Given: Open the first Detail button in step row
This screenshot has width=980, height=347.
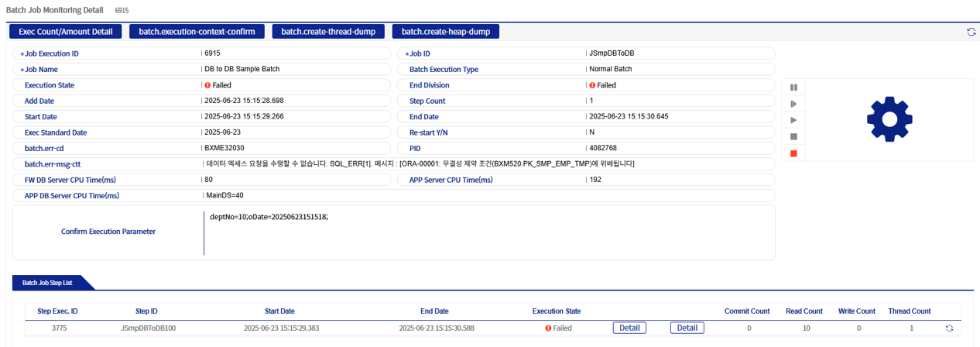Looking at the screenshot, I should pyautogui.click(x=629, y=328).
